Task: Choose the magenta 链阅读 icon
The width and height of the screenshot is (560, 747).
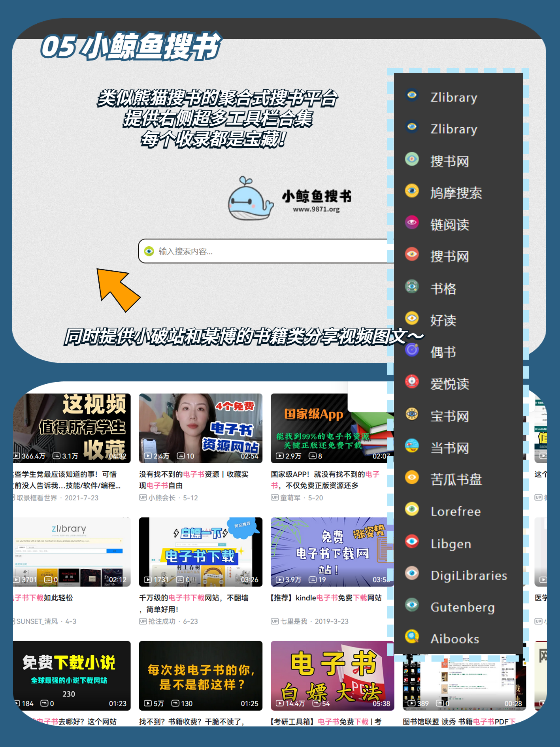Action: point(412,223)
